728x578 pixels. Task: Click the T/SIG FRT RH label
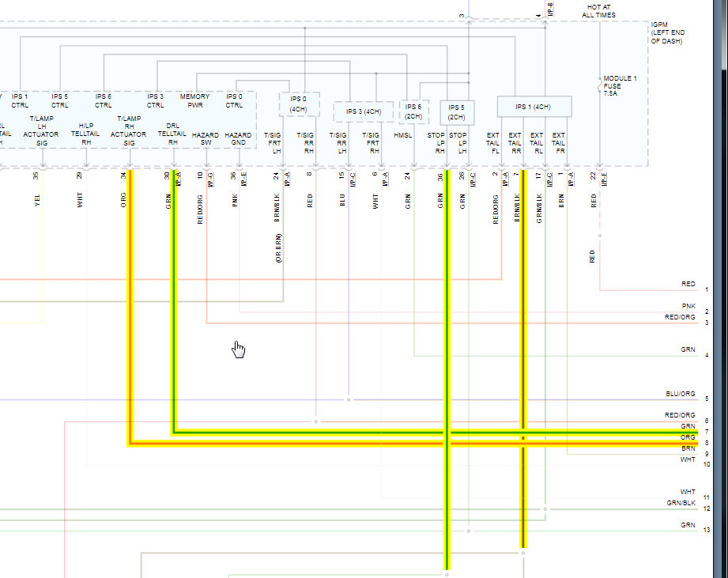[371, 143]
